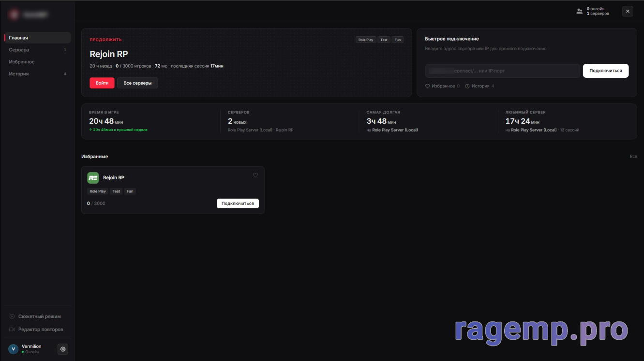This screenshot has height=361, width=644.
Task: Open settings gear next to Vermilion profile
Action: pyautogui.click(x=63, y=349)
